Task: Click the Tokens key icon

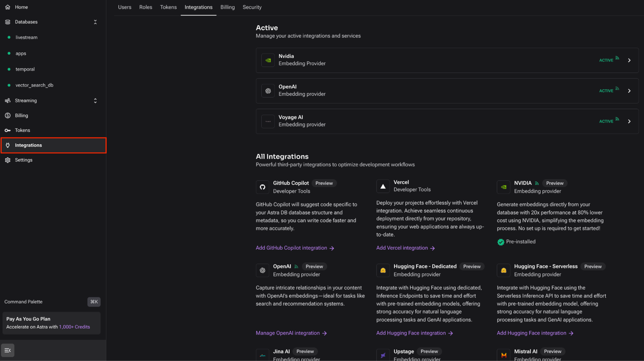Action: coord(8,130)
